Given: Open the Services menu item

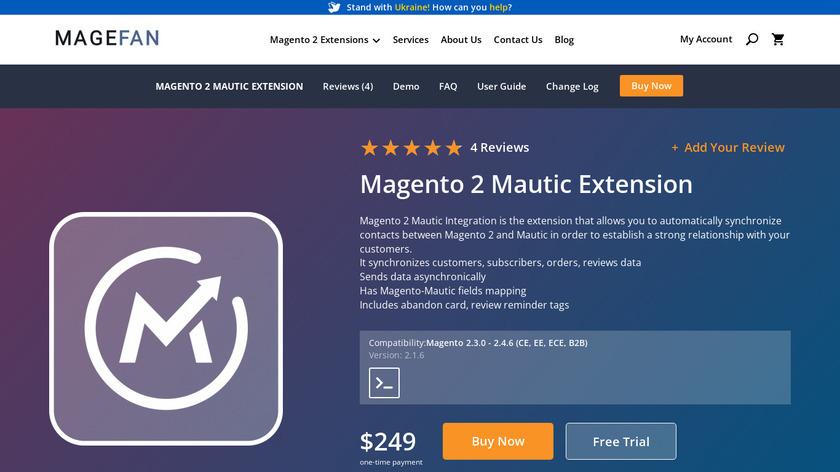Looking at the screenshot, I should pyautogui.click(x=410, y=40).
